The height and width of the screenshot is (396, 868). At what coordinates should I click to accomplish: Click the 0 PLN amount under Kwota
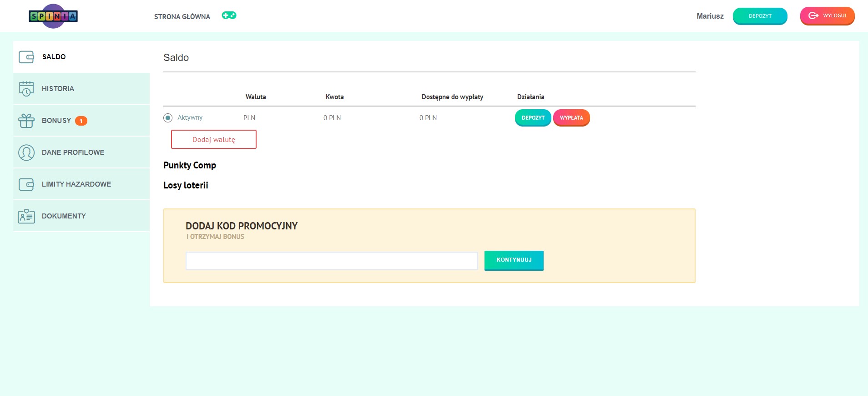pyautogui.click(x=332, y=118)
